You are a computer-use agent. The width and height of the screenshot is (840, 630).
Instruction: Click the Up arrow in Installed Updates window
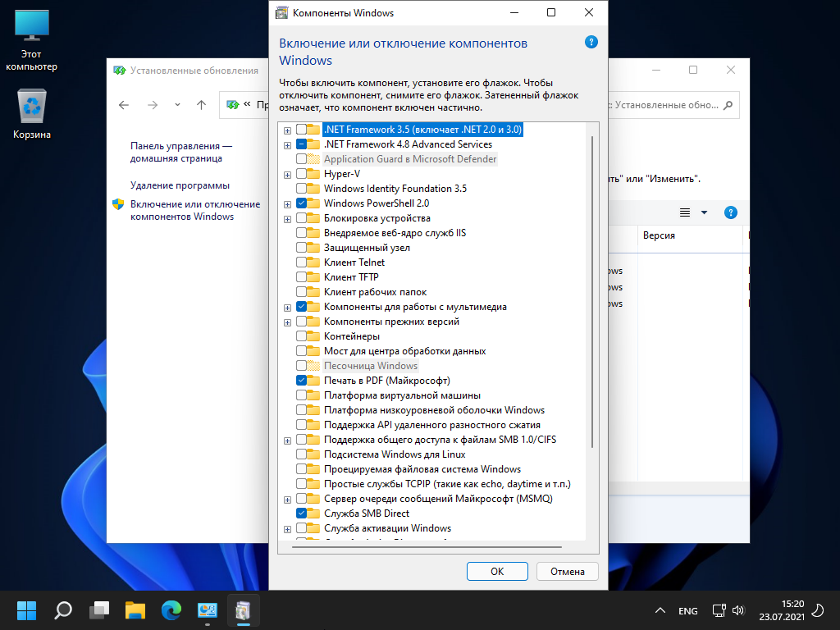[x=201, y=105]
